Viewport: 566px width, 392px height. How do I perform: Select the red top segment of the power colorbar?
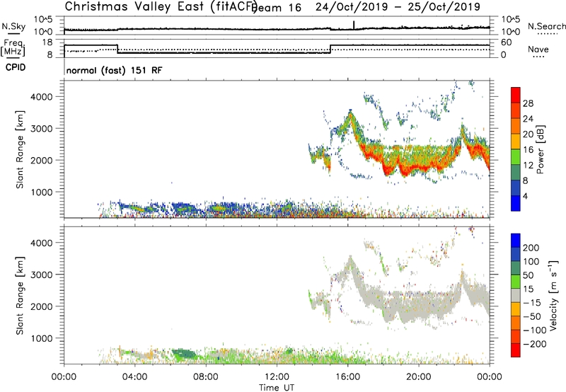click(516, 95)
